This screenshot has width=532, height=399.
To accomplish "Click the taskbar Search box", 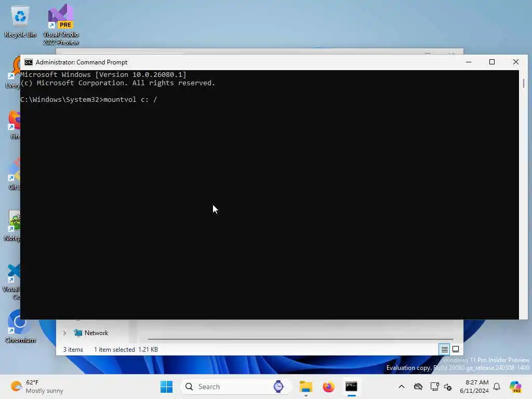I will click(236, 387).
